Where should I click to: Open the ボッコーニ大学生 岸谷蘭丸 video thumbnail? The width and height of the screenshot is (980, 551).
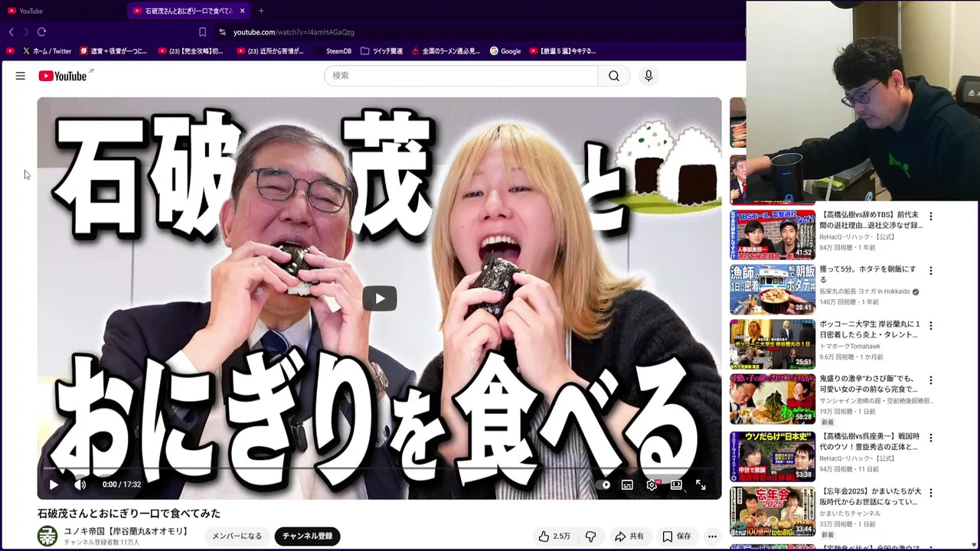coord(773,344)
